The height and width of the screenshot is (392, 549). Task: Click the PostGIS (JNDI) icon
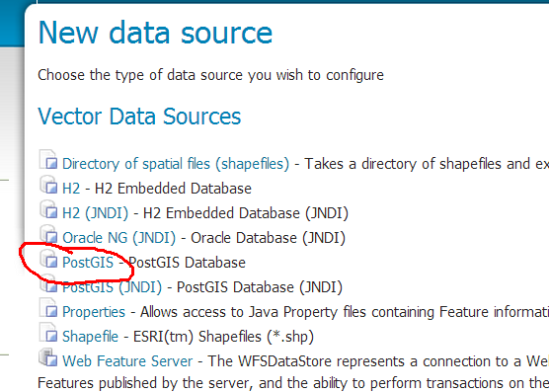click(x=48, y=282)
